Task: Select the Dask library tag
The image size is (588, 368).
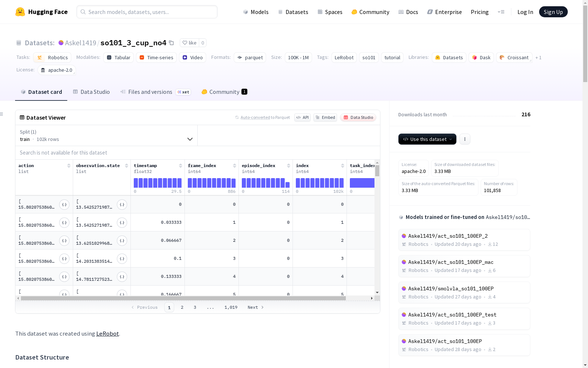Action: click(481, 57)
